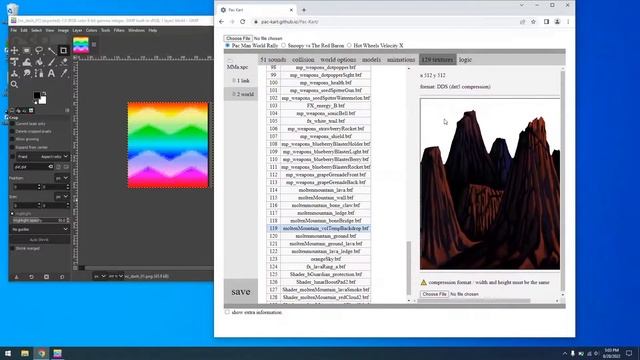Switch to the animations tab

(x=401, y=60)
